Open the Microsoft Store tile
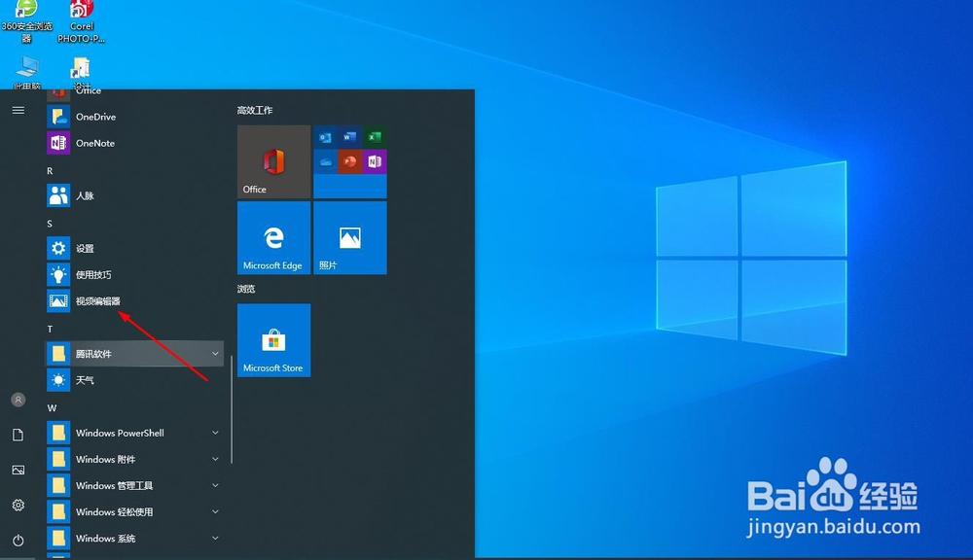The image size is (973, 560). point(273,340)
